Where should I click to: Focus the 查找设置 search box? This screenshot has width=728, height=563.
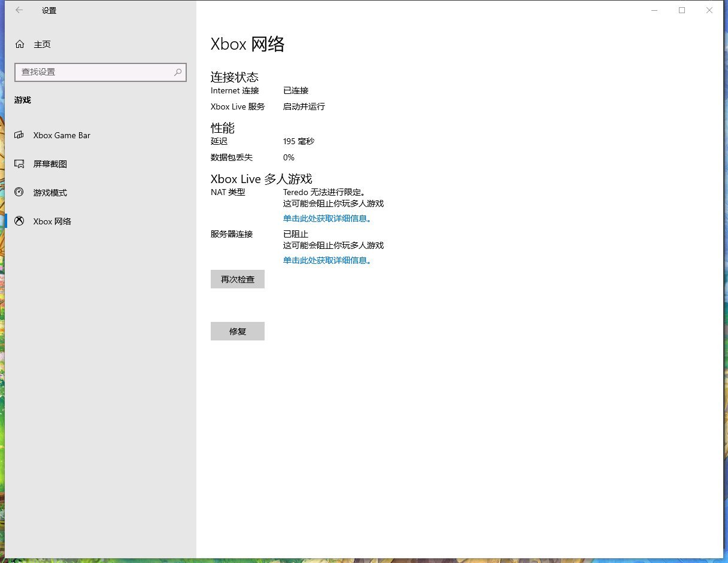point(101,72)
